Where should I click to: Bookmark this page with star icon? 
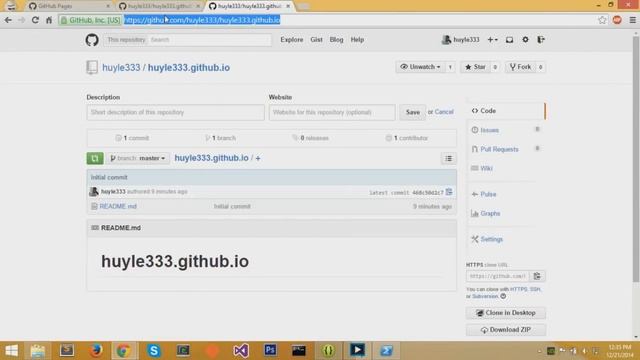[602, 20]
